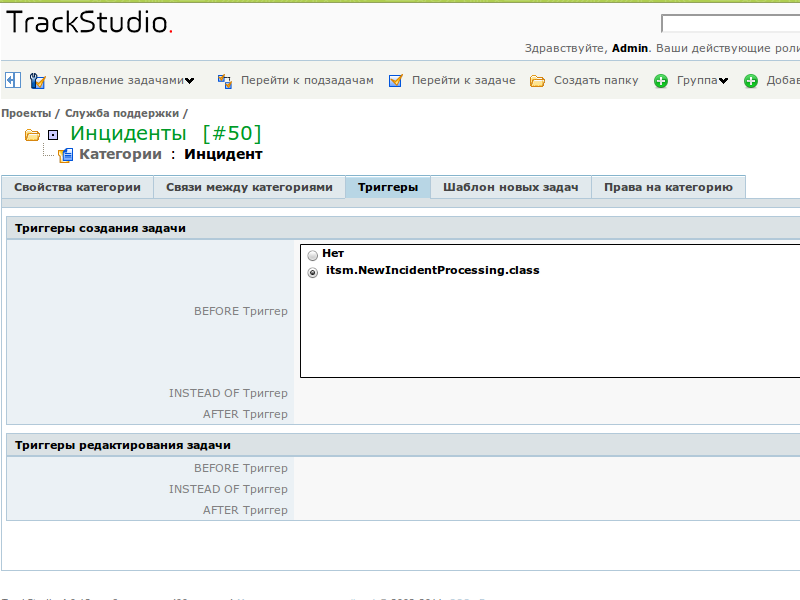This screenshot has height=600, width=800.
Task: Click the Категории icon under Инциденты
Action: [x=66, y=155]
